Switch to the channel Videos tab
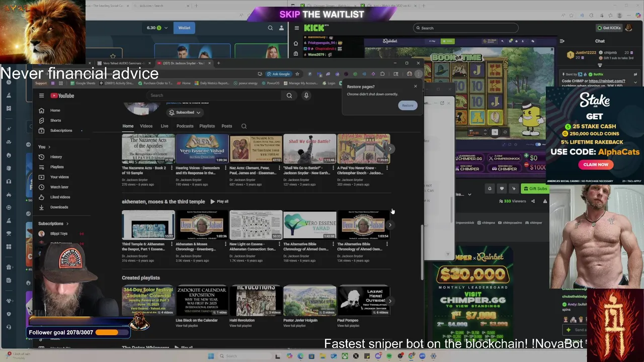 (x=146, y=126)
